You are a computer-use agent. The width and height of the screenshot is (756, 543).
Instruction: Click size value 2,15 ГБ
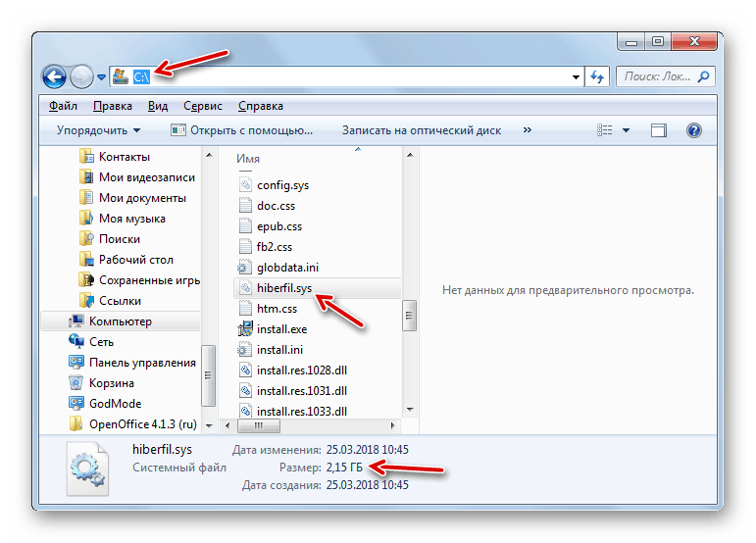tap(344, 468)
